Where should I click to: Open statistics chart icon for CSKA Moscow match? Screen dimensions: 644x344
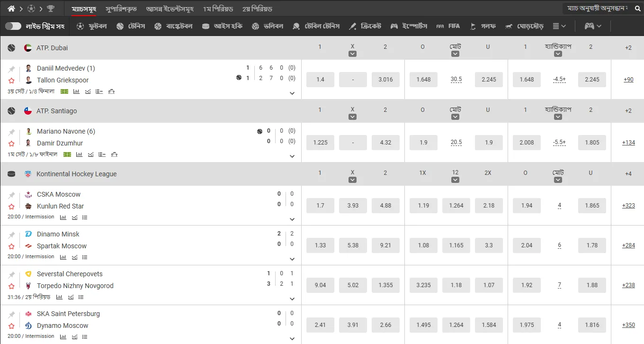tap(63, 217)
